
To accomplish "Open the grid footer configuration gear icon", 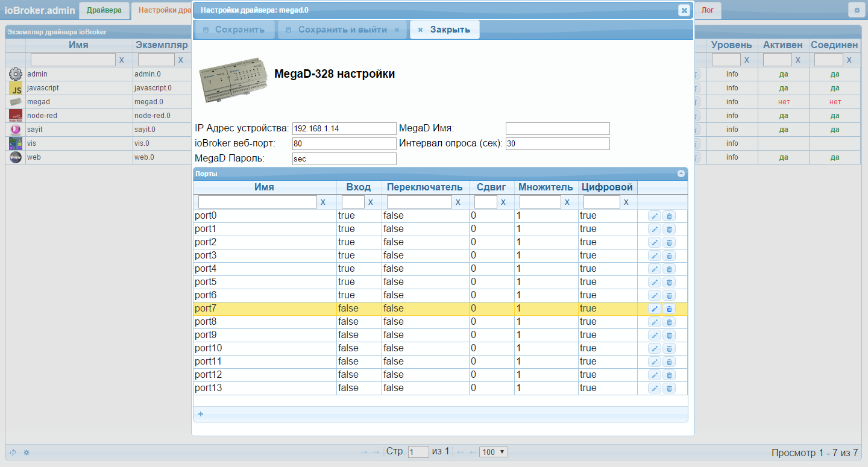I will pyautogui.click(x=27, y=452).
